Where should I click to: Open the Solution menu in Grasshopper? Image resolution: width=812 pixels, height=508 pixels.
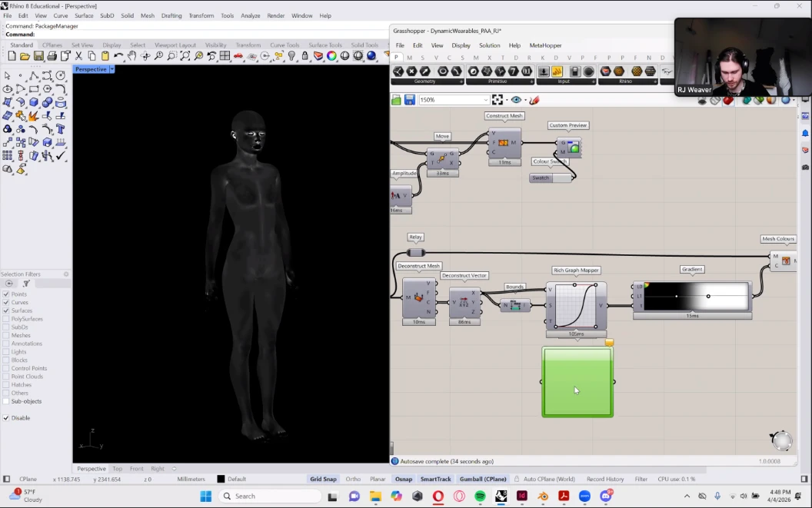coord(489,45)
